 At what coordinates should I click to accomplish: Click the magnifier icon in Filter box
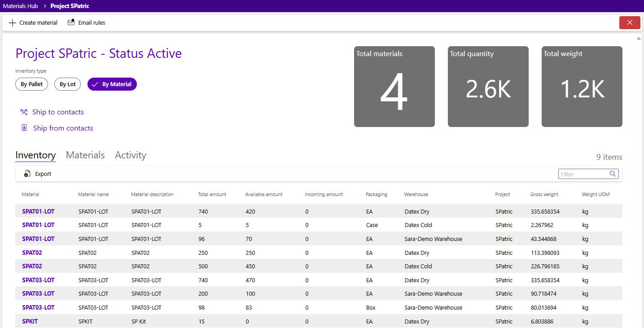pyautogui.click(x=613, y=174)
